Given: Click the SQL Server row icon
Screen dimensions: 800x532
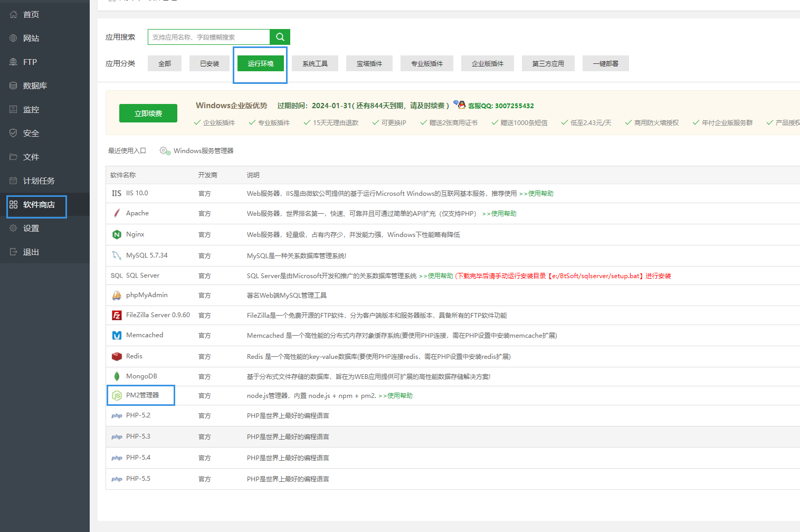Looking at the screenshot, I should coord(117,275).
